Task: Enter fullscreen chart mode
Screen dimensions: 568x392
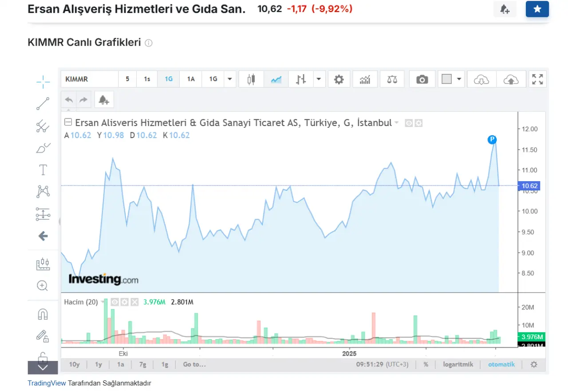Action: coord(537,79)
